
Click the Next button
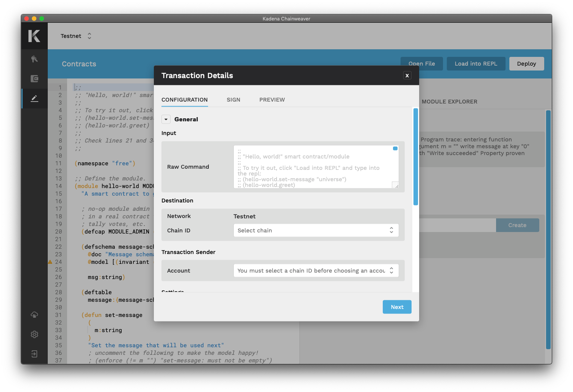click(397, 307)
